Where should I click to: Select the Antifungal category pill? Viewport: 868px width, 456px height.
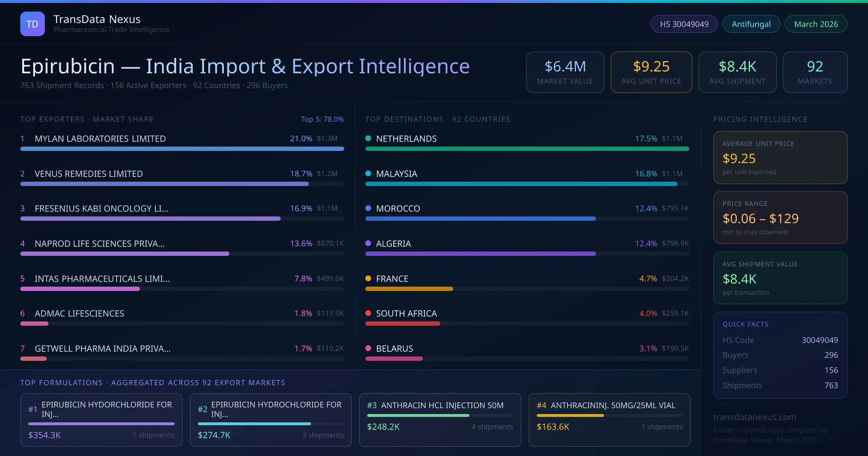click(x=751, y=24)
